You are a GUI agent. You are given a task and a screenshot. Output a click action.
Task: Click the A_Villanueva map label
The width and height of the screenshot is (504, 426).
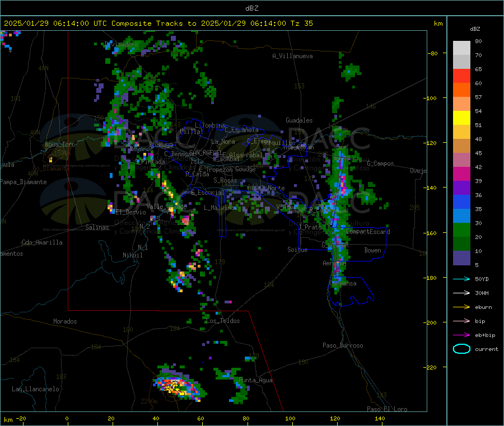[x=292, y=56]
